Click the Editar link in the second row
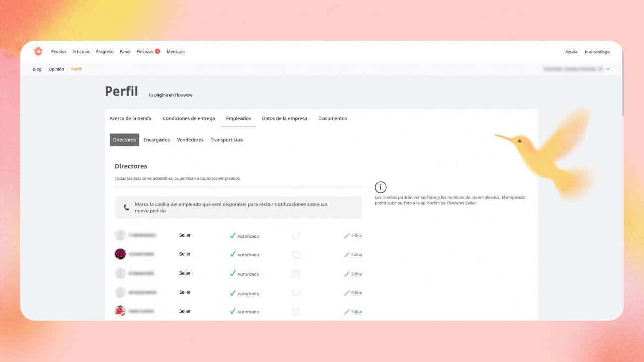Screen dimensions: 644x362 (x=356, y=255)
